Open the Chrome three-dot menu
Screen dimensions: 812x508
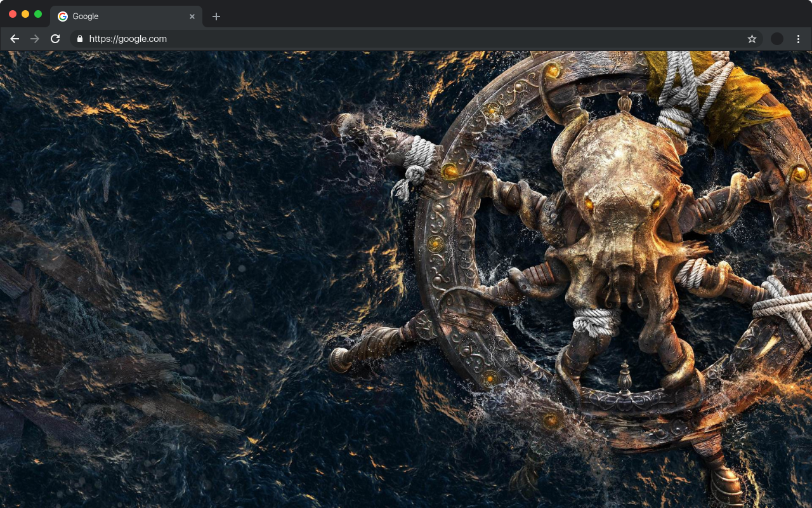point(798,39)
